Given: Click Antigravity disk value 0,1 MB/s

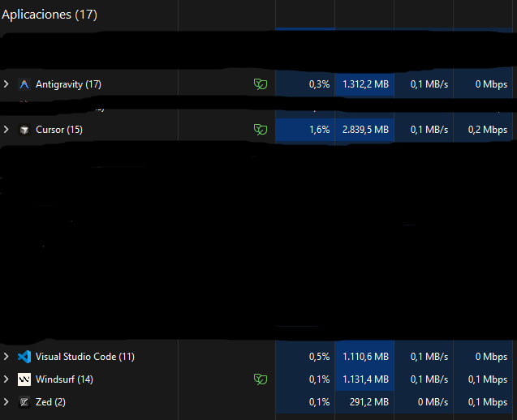Looking at the screenshot, I should [429, 84].
